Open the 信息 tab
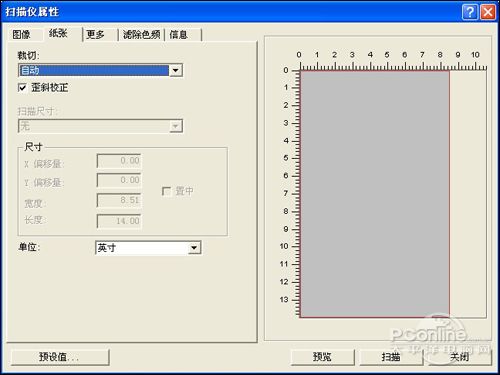Image resolution: width=500 pixels, height=375 pixels. [x=179, y=34]
